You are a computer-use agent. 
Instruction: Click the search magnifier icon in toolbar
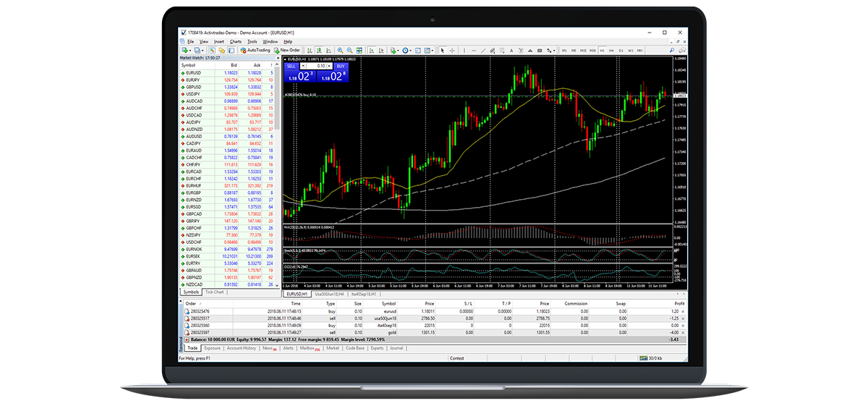coord(672,51)
